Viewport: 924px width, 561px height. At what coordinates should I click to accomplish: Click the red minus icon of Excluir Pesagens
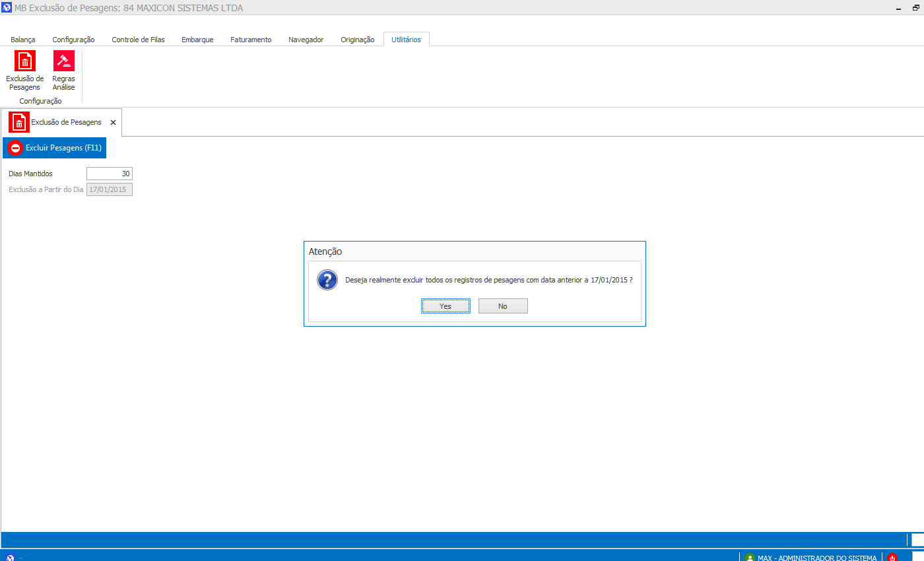(x=15, y=148)
